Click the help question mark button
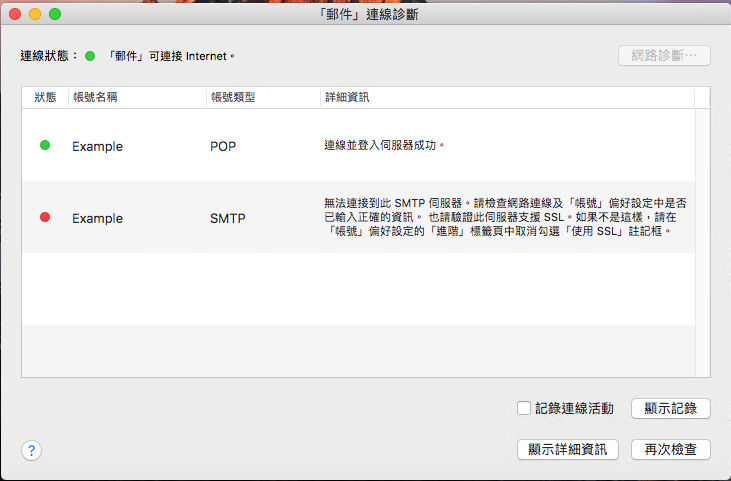The width and height of the screenshot is (731, 481). click(31, 450)
